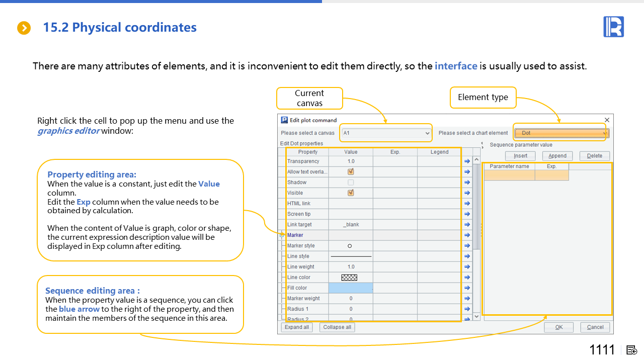Viewport: 644px width, 362px height.
Task: Click the Parameter name column header
Action: tap(509, 166)
